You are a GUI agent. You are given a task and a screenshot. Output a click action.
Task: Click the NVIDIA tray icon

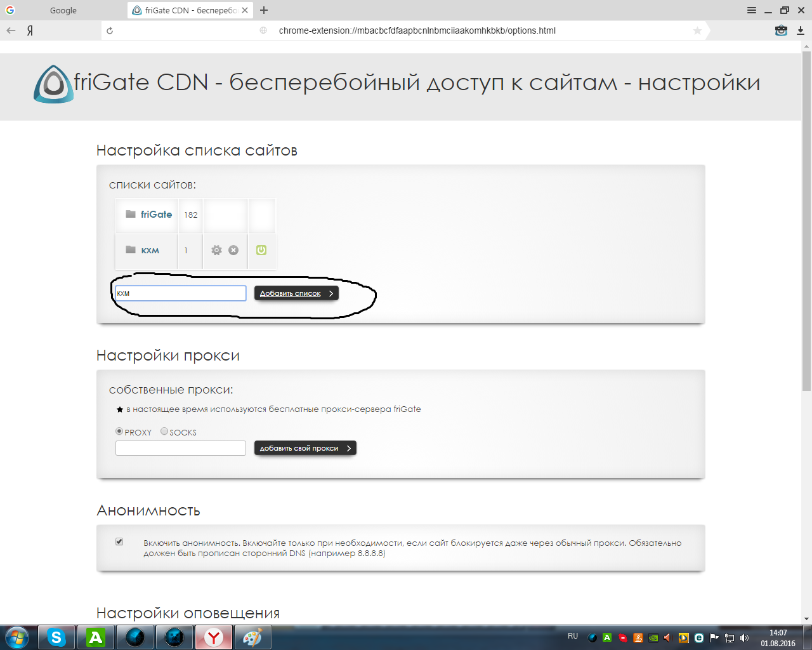click(x=653, y=638)
